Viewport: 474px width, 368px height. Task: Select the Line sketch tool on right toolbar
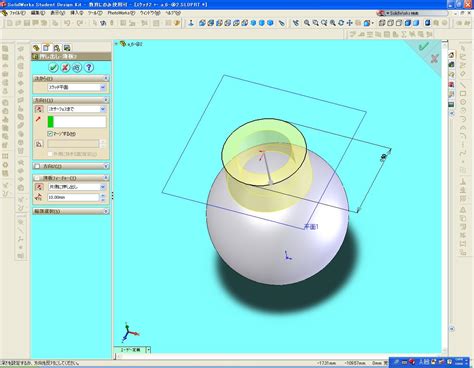(463, 85)
